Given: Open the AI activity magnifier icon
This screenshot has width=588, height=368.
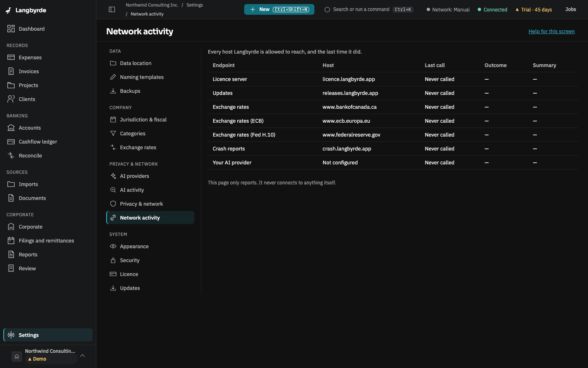Looking at the screenshot, I should click(113, 190).
